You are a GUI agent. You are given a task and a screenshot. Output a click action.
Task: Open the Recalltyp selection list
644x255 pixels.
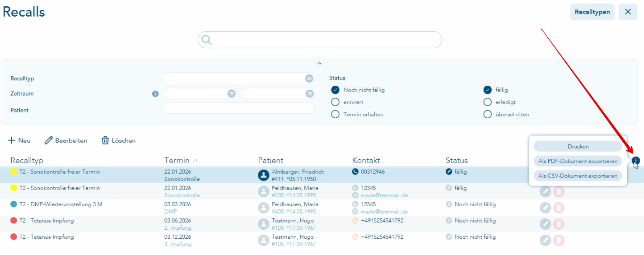[309, 79]
